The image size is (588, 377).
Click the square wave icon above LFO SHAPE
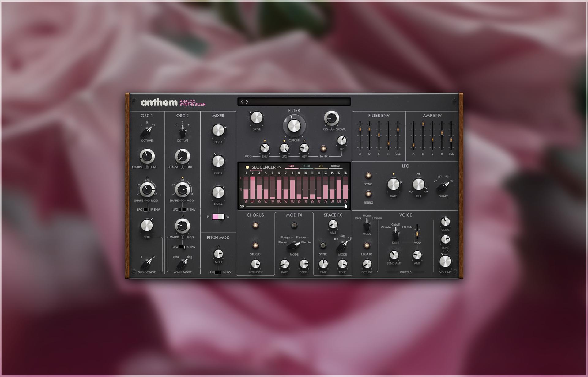pos(439,177)
